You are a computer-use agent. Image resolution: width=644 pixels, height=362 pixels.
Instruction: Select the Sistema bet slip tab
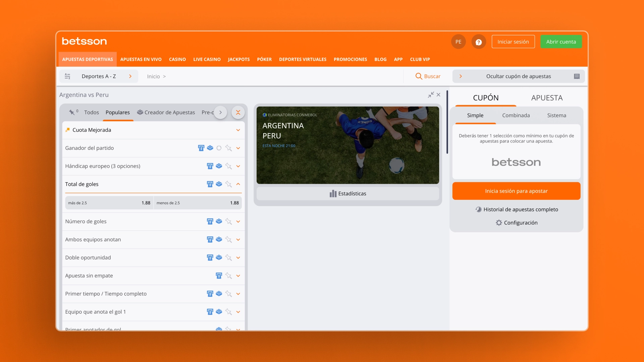click(556, 115)
